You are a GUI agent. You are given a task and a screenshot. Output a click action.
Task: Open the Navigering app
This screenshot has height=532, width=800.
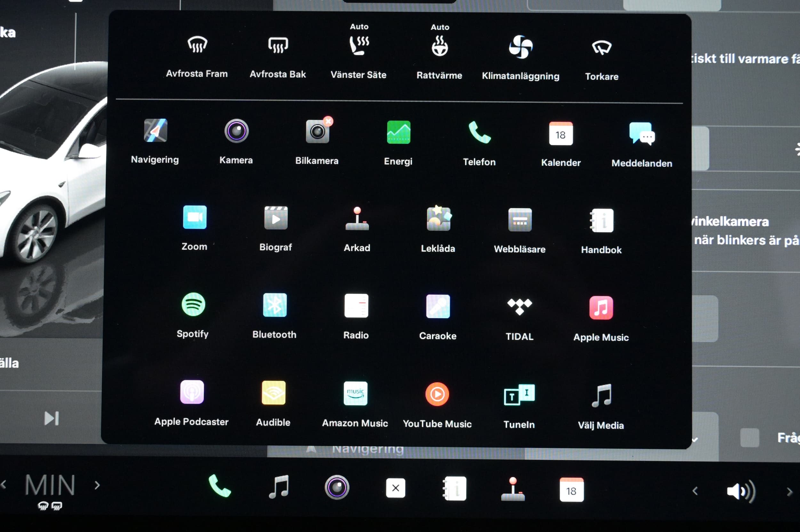point(155,141)
